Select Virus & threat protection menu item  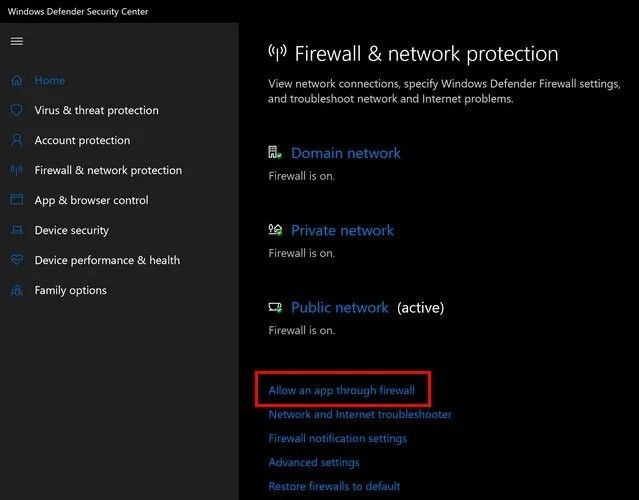(97, 110)
